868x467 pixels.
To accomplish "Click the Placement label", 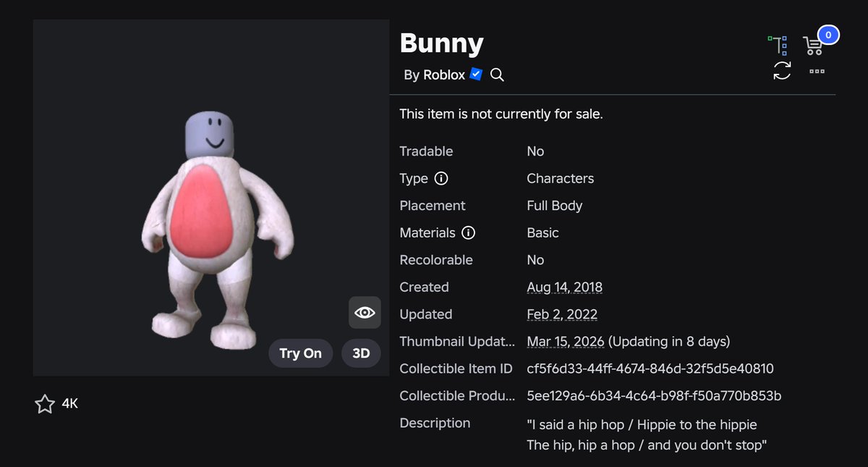I will [x=433, y=206].
